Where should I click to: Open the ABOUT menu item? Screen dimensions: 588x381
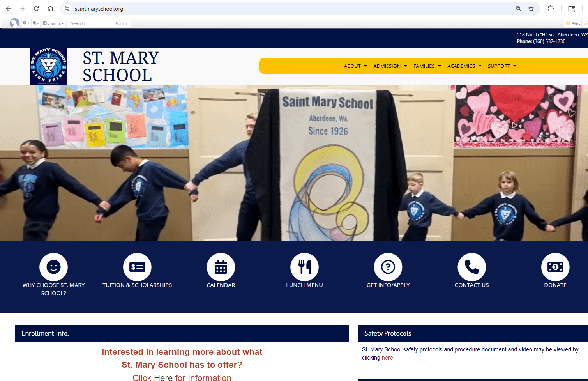(352, 66)
